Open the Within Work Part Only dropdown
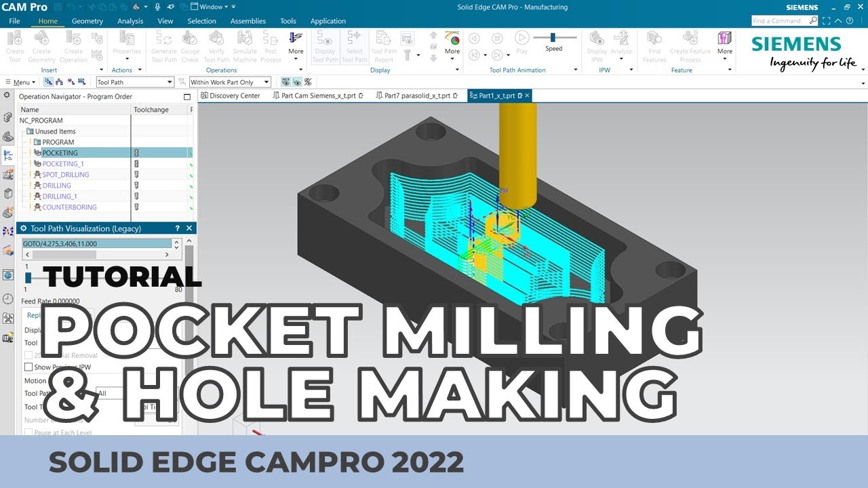 click(x=230, y=82)
